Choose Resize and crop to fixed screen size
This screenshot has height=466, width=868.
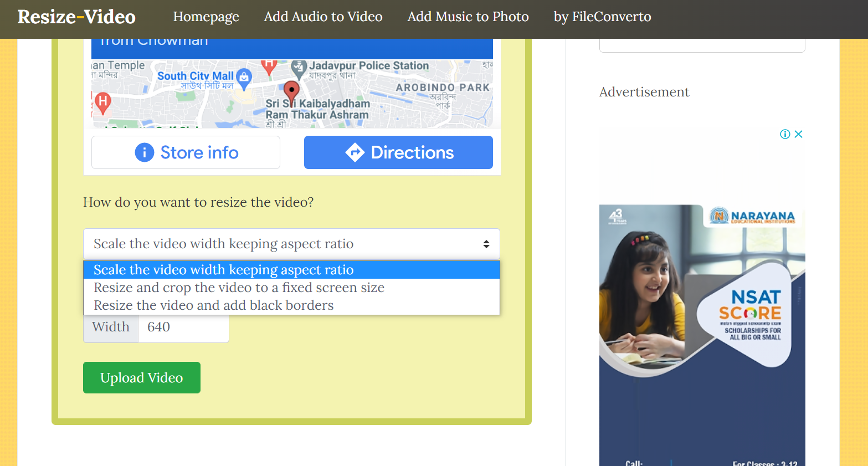tap(291, 288)
